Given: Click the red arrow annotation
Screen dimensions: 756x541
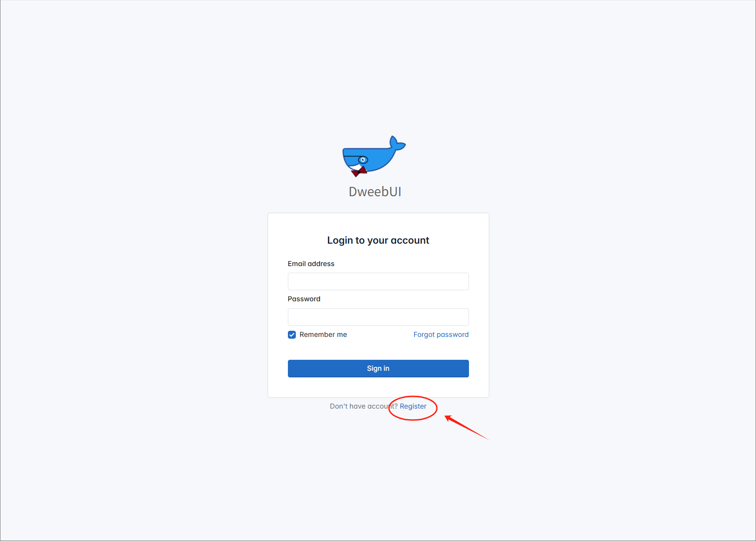Looking at the screenshot, I should coord(466,427).
